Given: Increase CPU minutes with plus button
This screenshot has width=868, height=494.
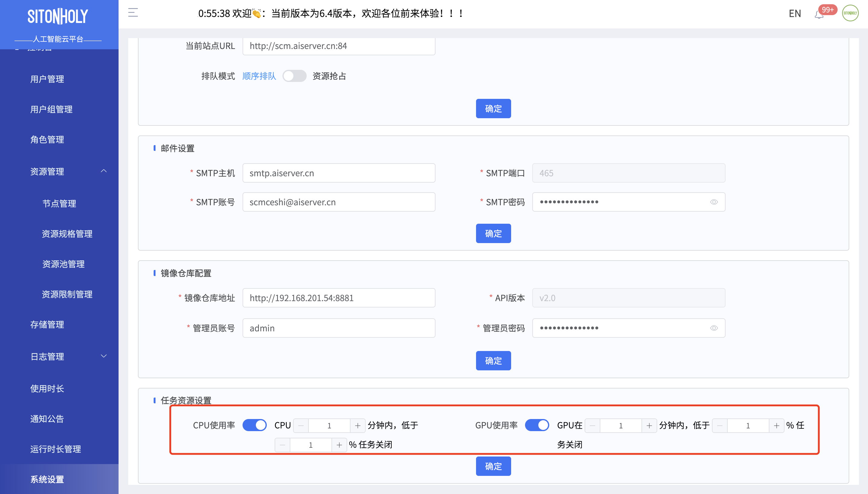Looking at the screenshot, I should pyautogui.click(x=358, y=425).
